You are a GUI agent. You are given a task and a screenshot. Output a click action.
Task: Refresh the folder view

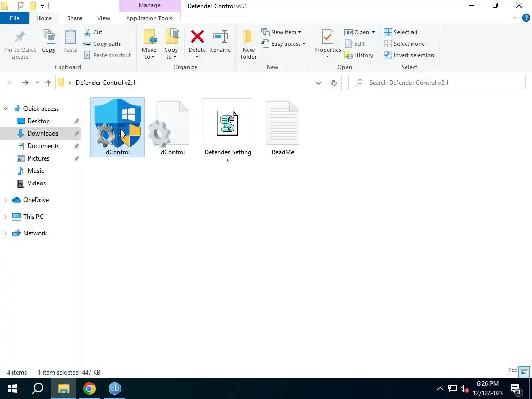334,83
